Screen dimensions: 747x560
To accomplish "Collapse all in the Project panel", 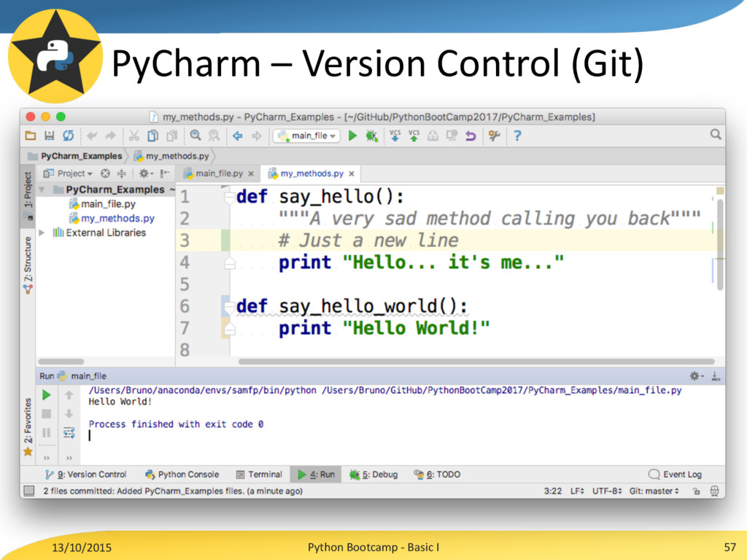I will tap(122, 174).
